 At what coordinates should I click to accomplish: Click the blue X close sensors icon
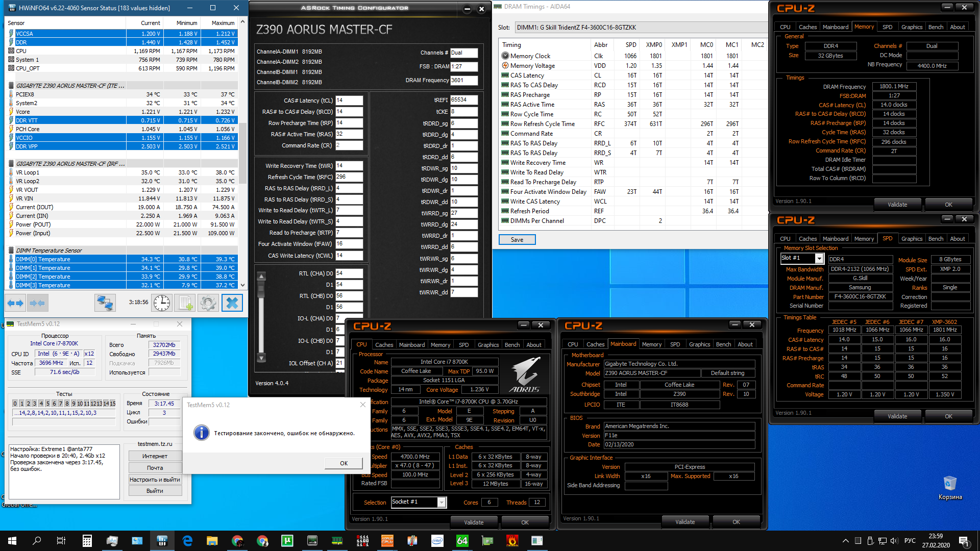coord(232,303)
